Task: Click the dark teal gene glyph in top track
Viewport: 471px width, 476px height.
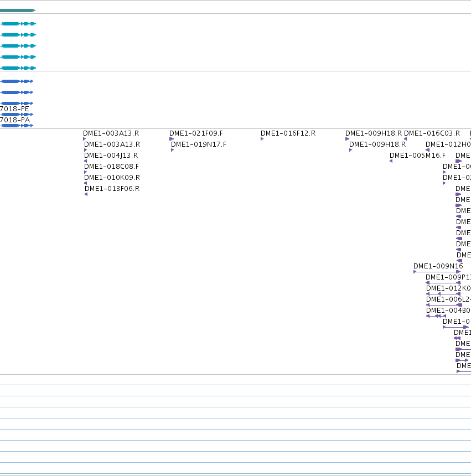Action: pyautogui.click(x=18, y=11)
